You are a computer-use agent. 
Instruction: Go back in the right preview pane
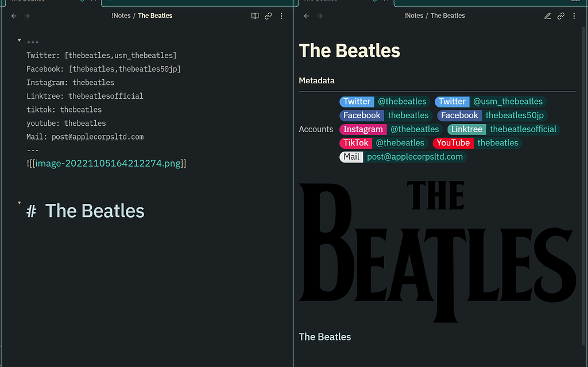click(x=306, y=16)
